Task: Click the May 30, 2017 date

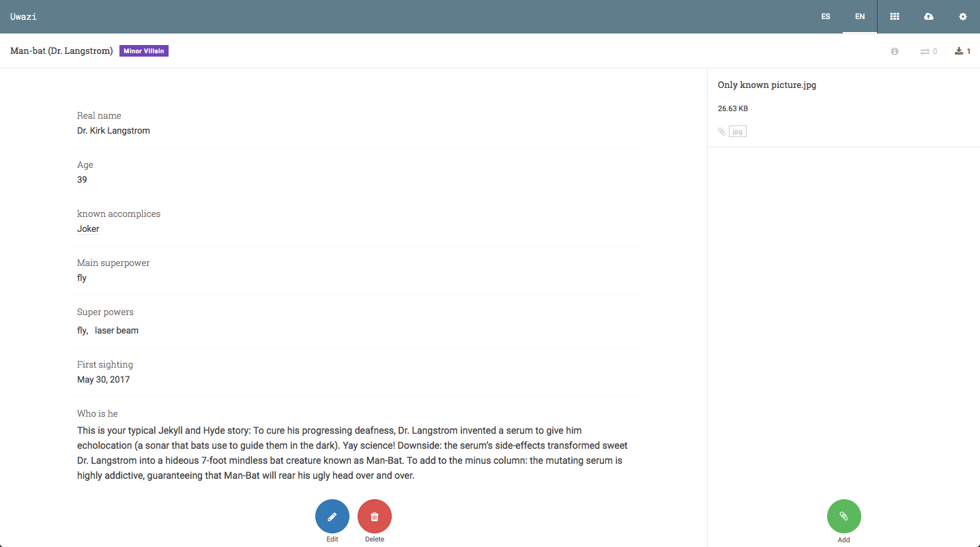Action: 103,380
